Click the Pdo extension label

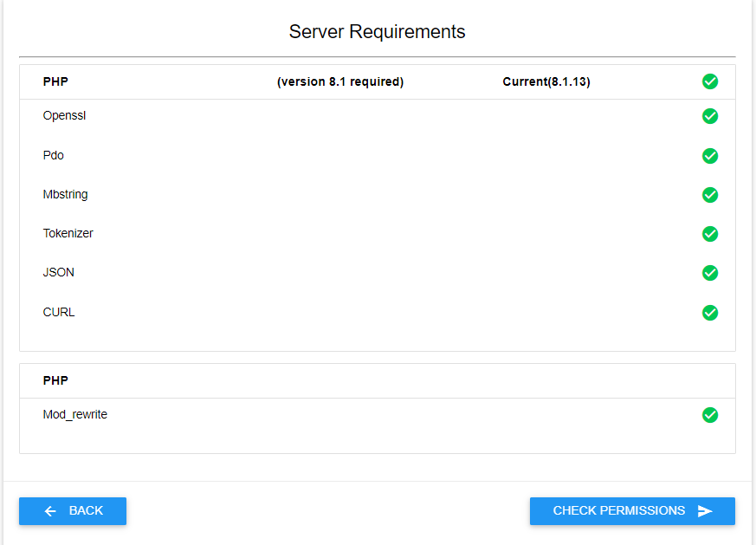point(54,155)
